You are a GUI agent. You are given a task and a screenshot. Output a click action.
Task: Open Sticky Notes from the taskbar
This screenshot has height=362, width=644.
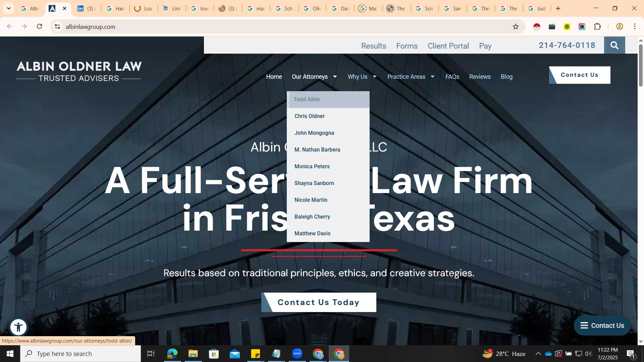(256, 354)
